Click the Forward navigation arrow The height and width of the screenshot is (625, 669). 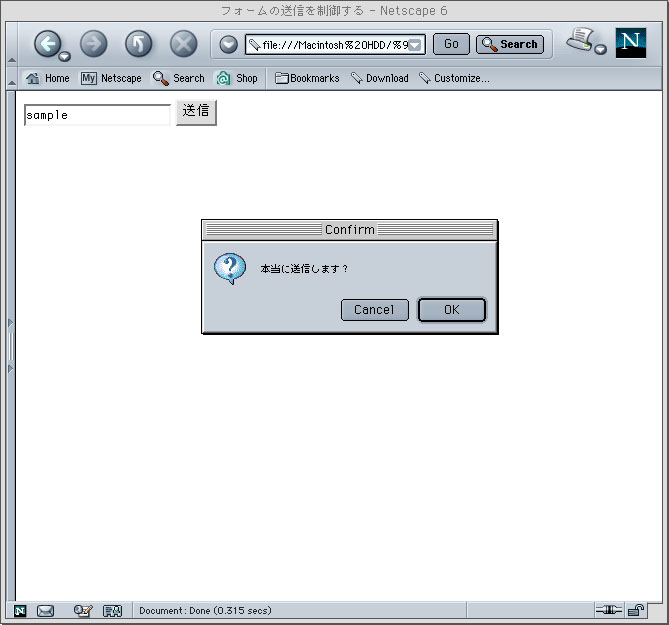[x=93, y=44]
